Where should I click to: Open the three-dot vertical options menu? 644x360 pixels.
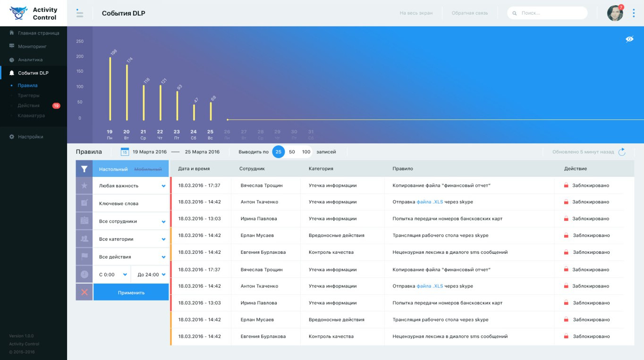[634, 13]
